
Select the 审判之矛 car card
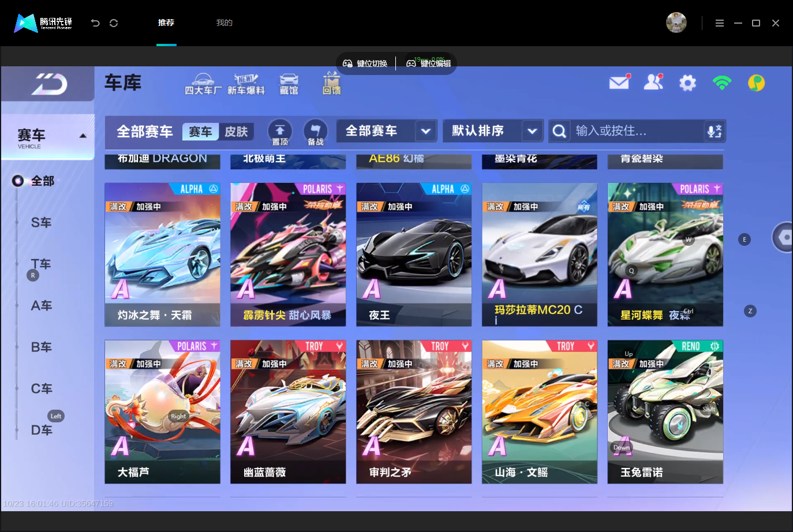coord(414,412)
